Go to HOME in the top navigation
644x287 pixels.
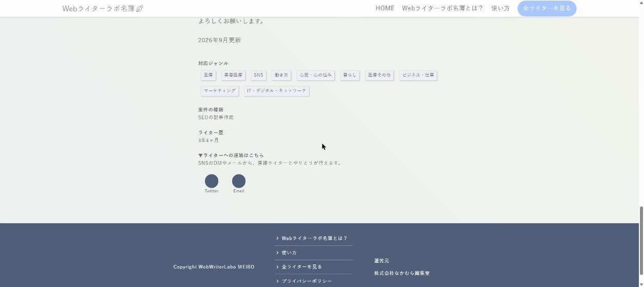(x=385, y=8)
